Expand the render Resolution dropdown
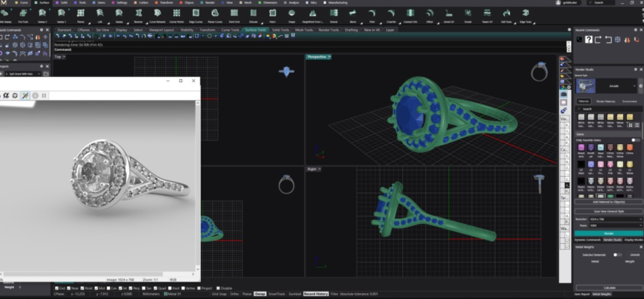Image resolution: width=644 pixels, height=299 pixels. click(615, 220)
